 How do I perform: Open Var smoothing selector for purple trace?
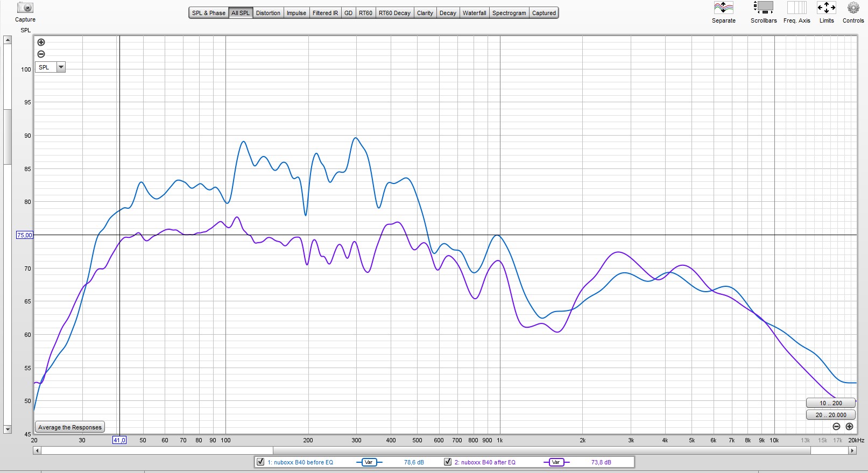[556, 462]
